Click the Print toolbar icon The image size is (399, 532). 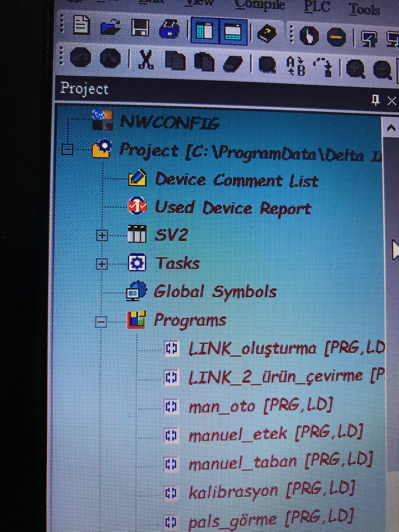[x=170, y=29]
